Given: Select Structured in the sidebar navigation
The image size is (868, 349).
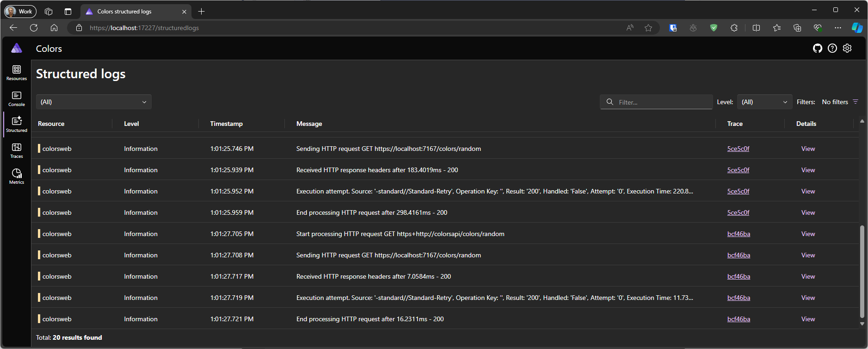Looking at the screenshot, I should point(17,125).
